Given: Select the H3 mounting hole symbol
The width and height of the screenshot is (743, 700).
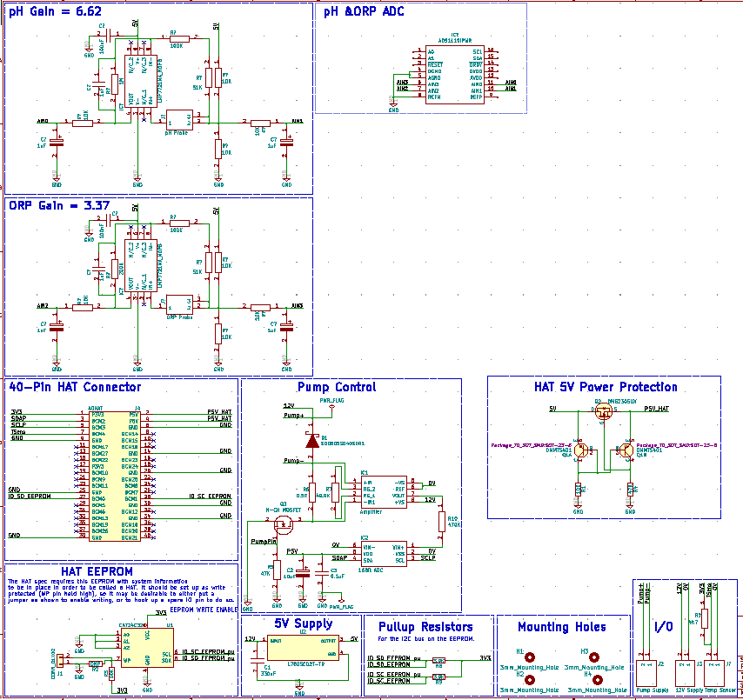Looking at the screenshot, I should [x=593, y=657].
